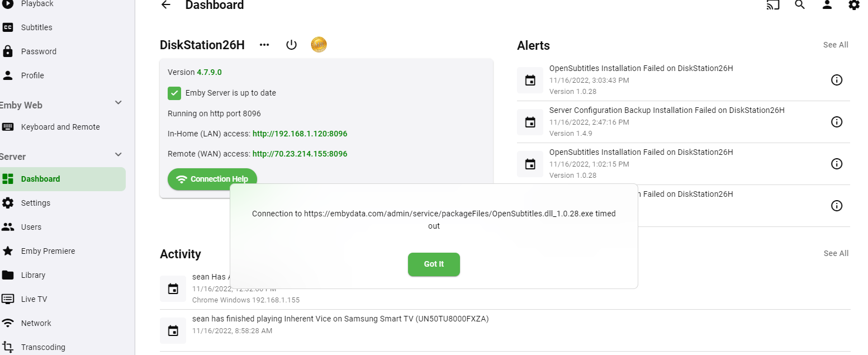The height and width of the screenshot is (355, 868).
Task: Open the In-Home LAN access link
Action: 300,134
